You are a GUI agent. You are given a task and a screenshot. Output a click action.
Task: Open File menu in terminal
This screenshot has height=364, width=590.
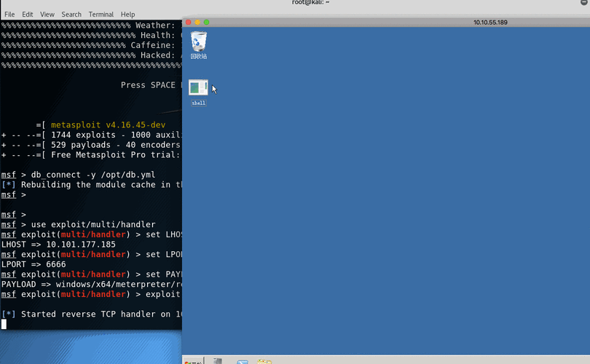[x=9, y=15]
